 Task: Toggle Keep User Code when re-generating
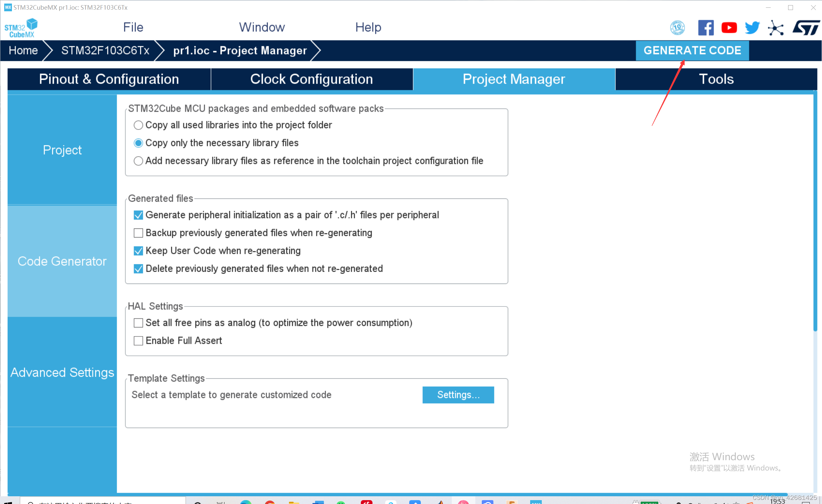point(138,251)
